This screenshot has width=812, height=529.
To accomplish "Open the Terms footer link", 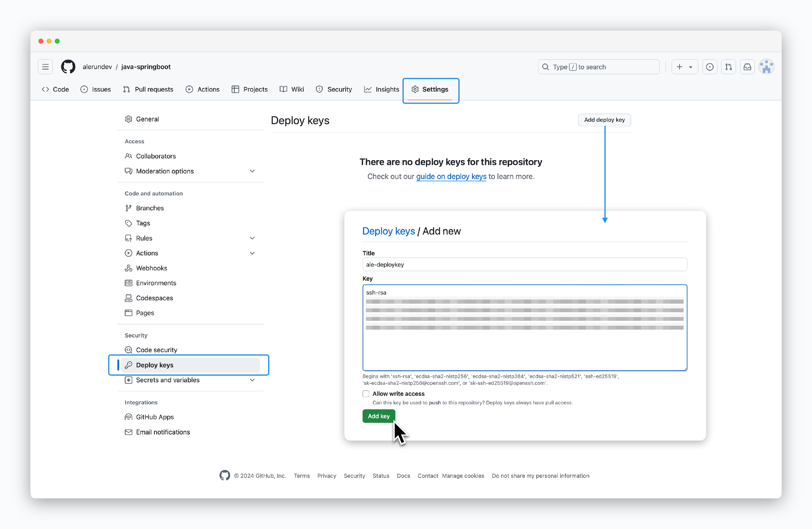I will (302, 476).
